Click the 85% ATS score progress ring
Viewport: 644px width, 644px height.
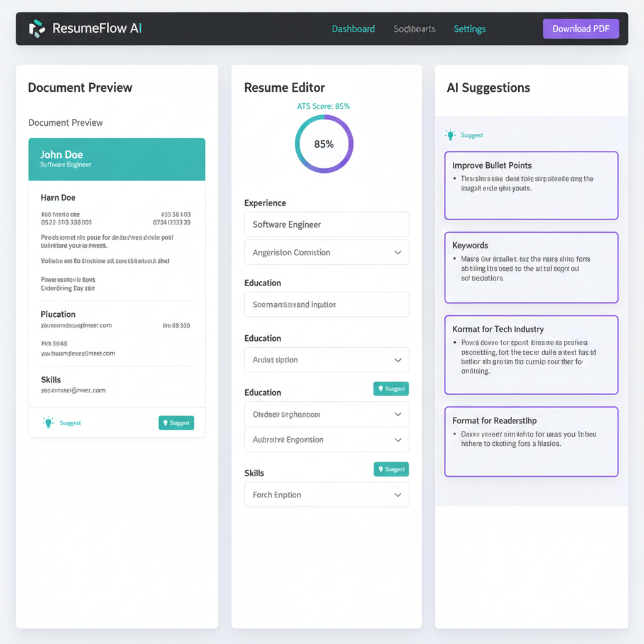[x=323, y=143]
